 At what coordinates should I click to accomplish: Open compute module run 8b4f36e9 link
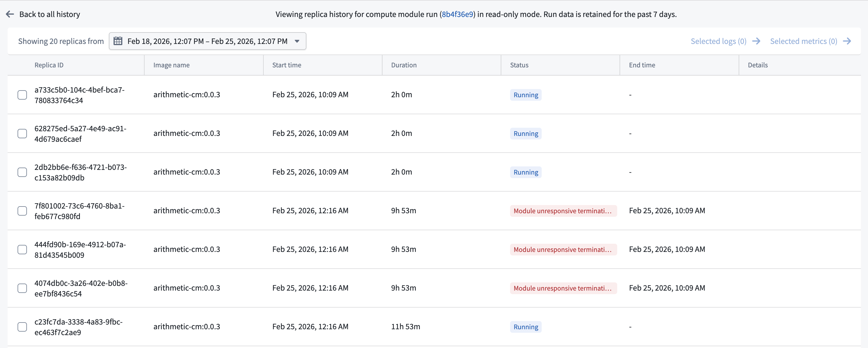click(457, 14)
